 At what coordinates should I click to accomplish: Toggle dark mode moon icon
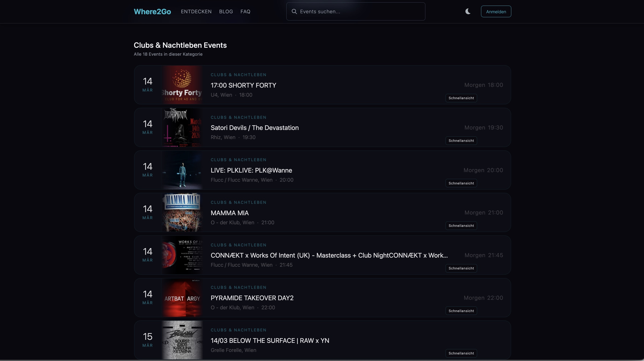[x=468, y=11]
